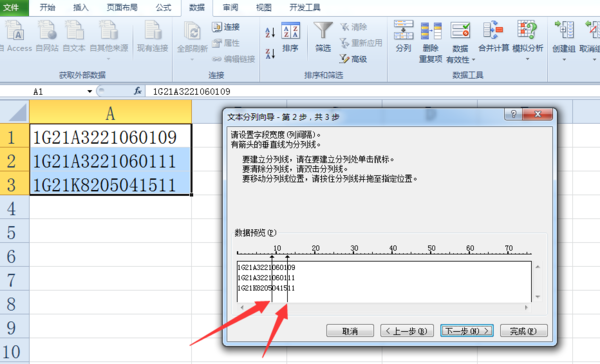The width and height of the screenshot is (600, 364).
Task: Click ruler mark 40 in data preview
Action: click(393, 248)
